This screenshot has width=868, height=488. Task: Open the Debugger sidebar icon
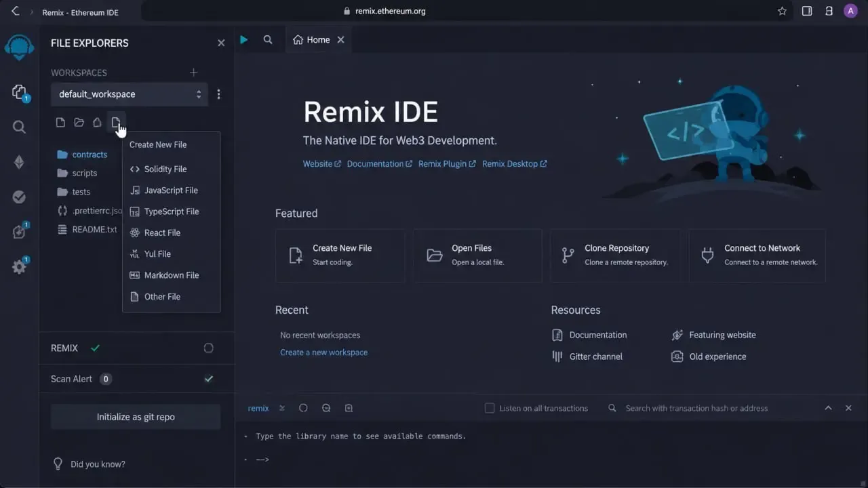(x=19, y=232)
